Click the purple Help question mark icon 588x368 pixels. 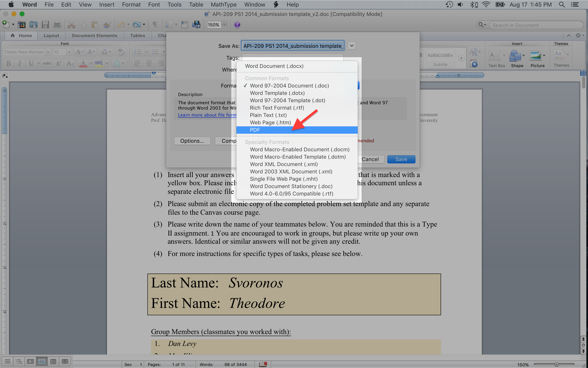tap(237, 25)
